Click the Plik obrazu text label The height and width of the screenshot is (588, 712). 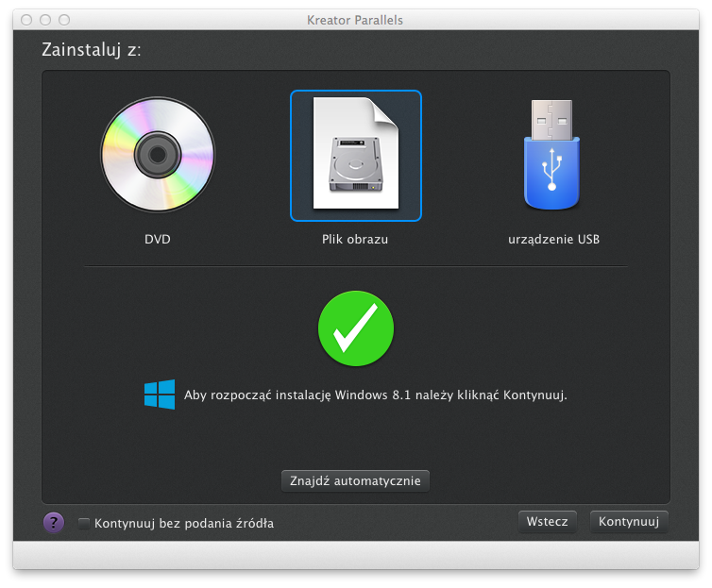[355, 240]
